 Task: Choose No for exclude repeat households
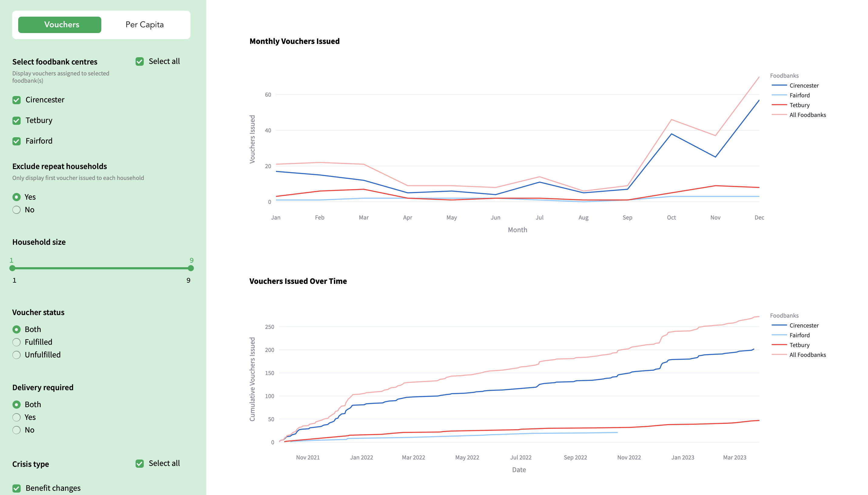click(16, 210)
